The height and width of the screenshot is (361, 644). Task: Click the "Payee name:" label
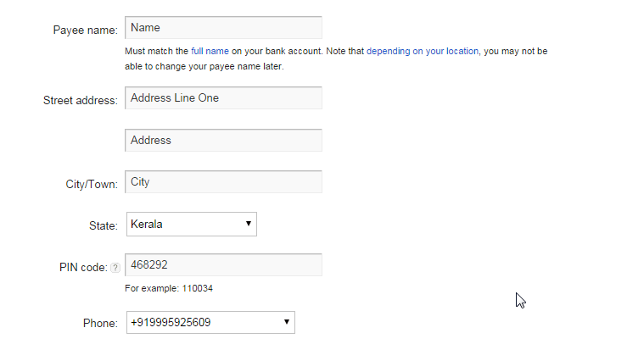(85, 31)
